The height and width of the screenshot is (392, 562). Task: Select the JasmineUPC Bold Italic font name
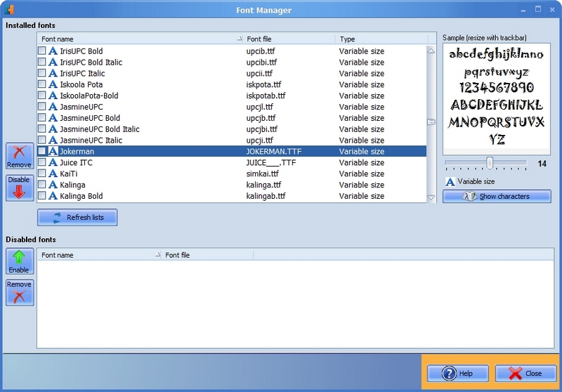[x=99, y=129]
